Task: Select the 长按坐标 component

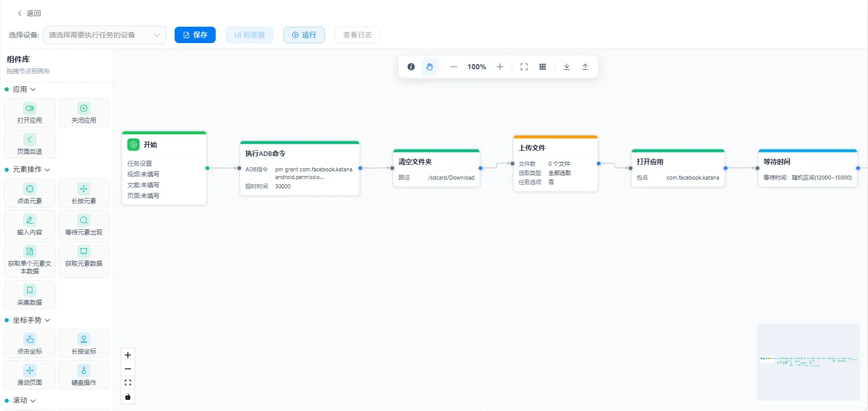Action: coord(84,344)
